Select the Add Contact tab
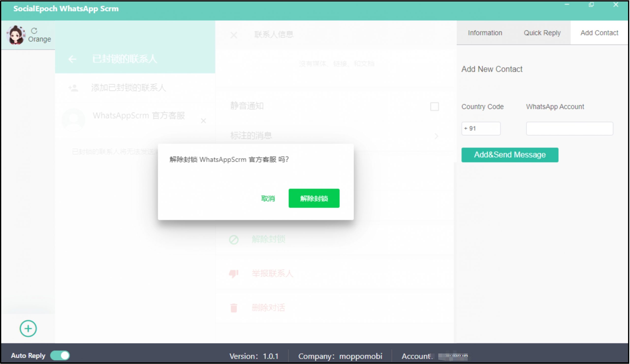 click(x=600, y=33)
